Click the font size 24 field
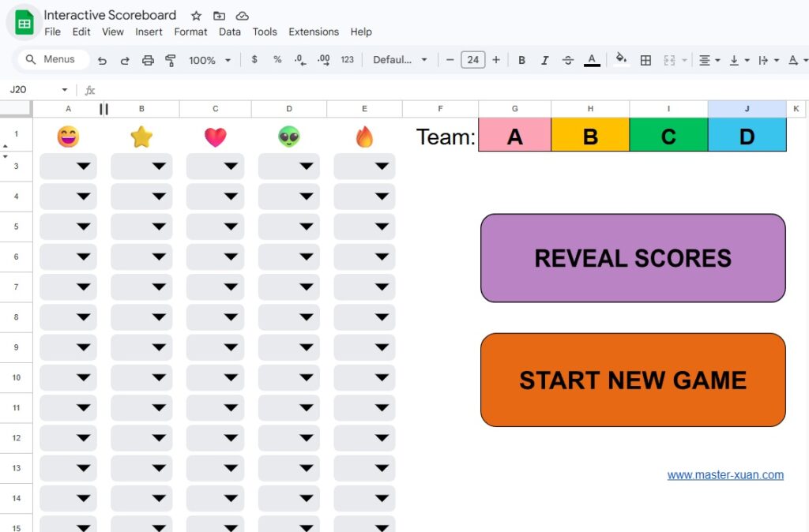This screenshot has height=532, width=809. pos(472,60)
